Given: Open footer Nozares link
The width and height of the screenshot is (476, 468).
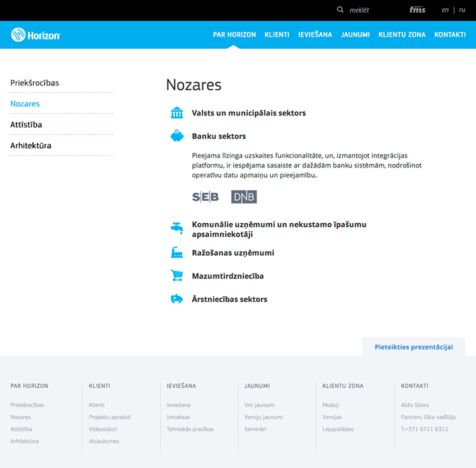Looking at the screenshot, I should click(21, 417).
